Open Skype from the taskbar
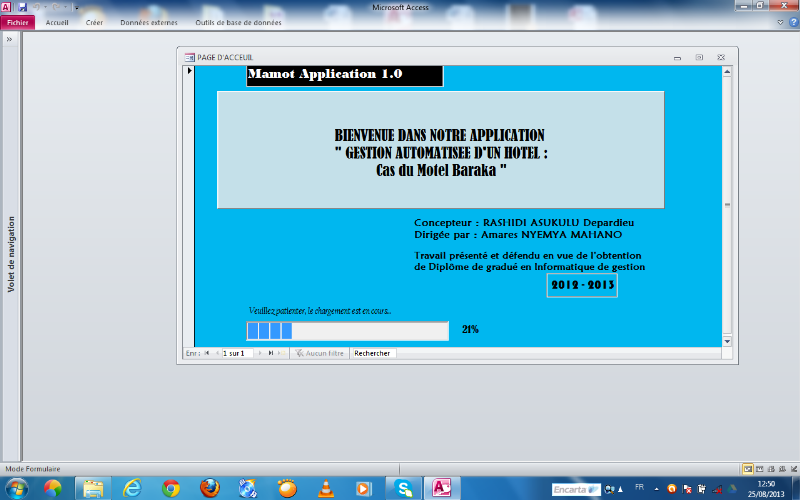This screenshot has height=500, width=800. coord(403,489)
